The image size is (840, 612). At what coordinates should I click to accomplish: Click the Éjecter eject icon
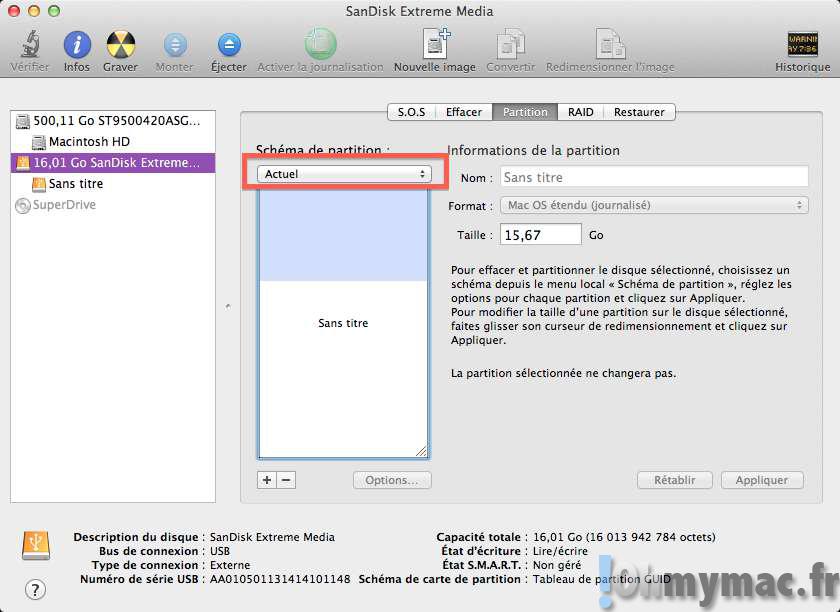coord(229,45)
